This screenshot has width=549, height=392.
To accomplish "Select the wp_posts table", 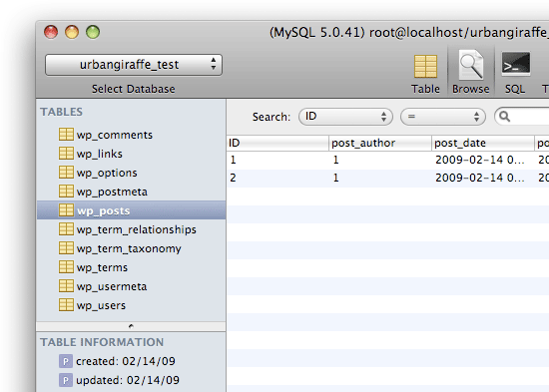I will coord(132,210).
